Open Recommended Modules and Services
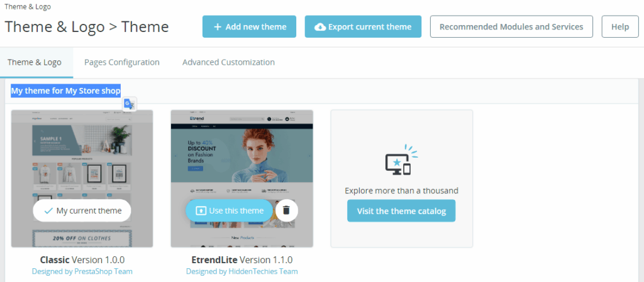 (511, 27)
